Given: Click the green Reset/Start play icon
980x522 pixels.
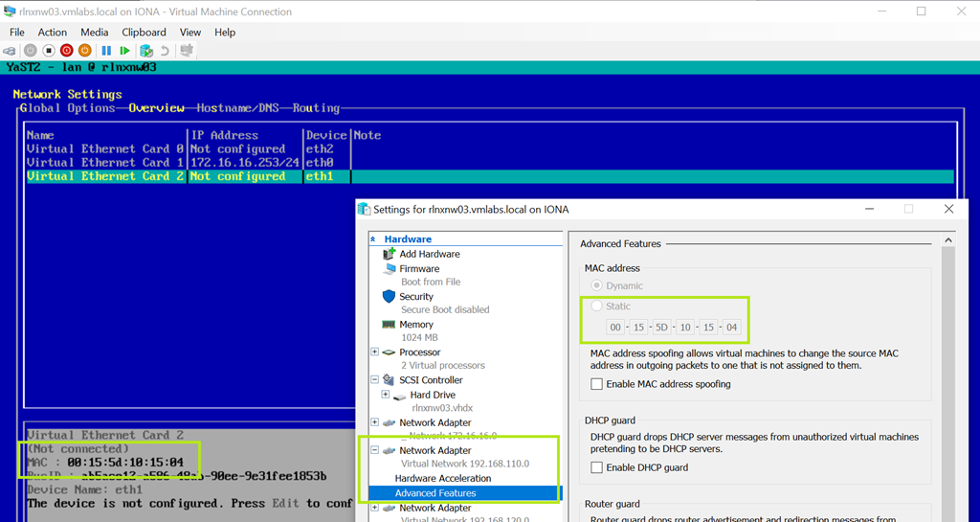Looking at the screenshot, I should tap(124, 51).
